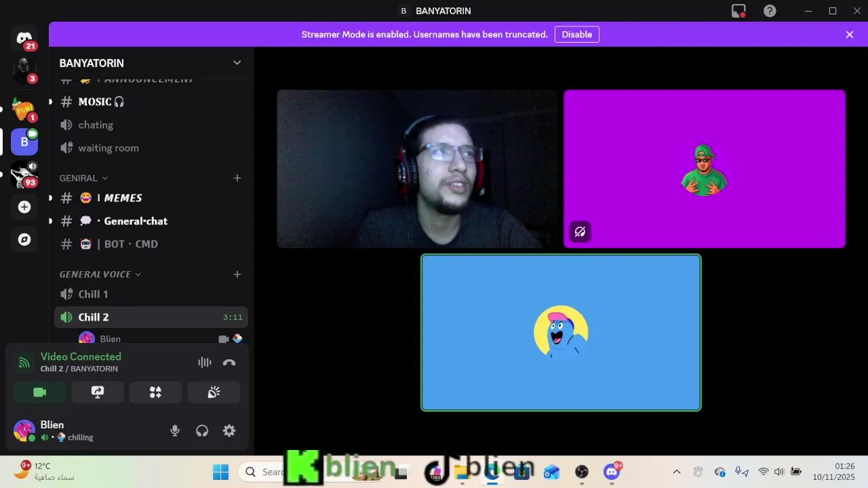Click the Chill 2 / BANYATORIN call label
Viewport: 868px width, 488px height.
79,369
